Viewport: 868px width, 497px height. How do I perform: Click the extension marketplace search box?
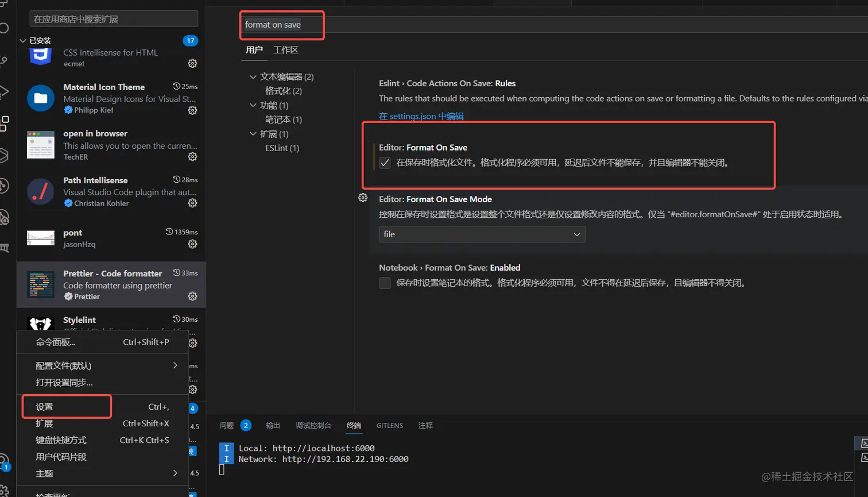pos(113,18)
